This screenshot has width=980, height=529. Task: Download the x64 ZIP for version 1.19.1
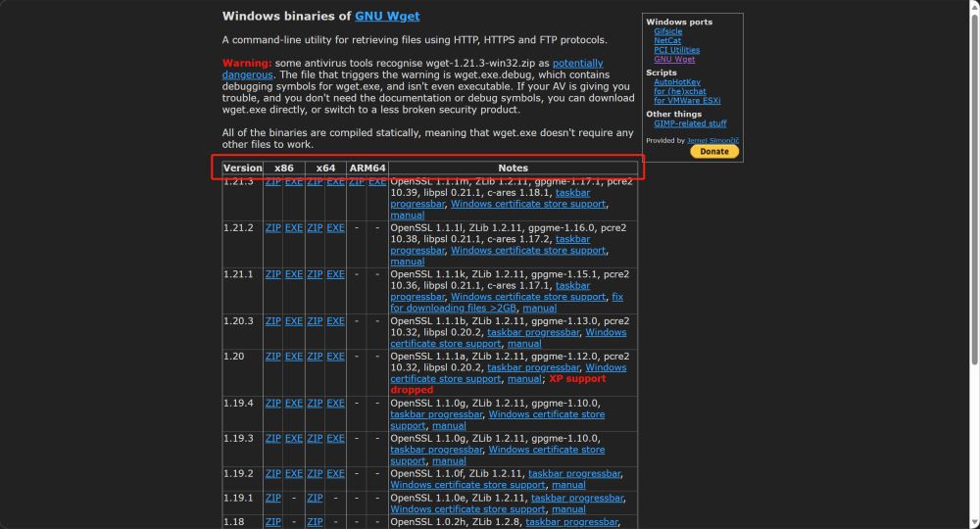point(315,498)
